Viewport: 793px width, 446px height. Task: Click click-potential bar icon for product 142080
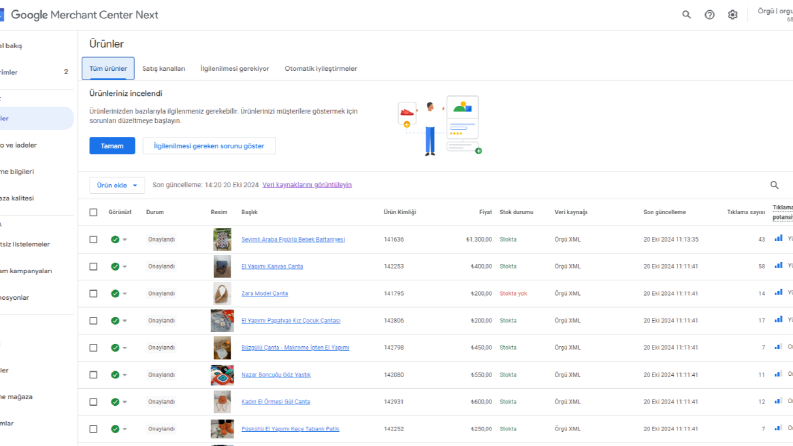[778, 374]
